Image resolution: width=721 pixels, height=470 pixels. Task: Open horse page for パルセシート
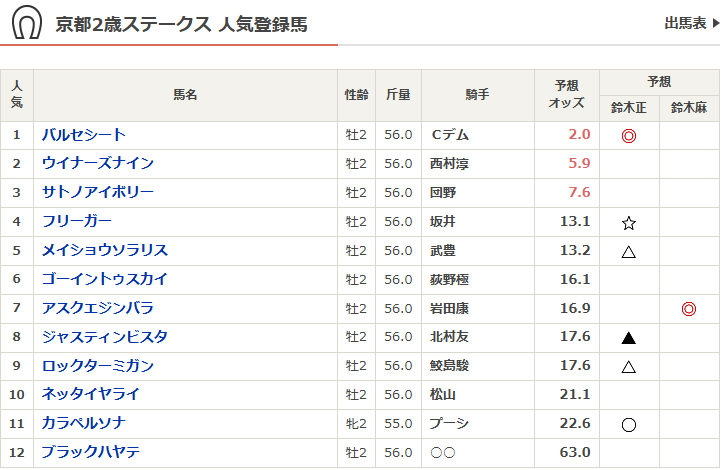[84, 135]
